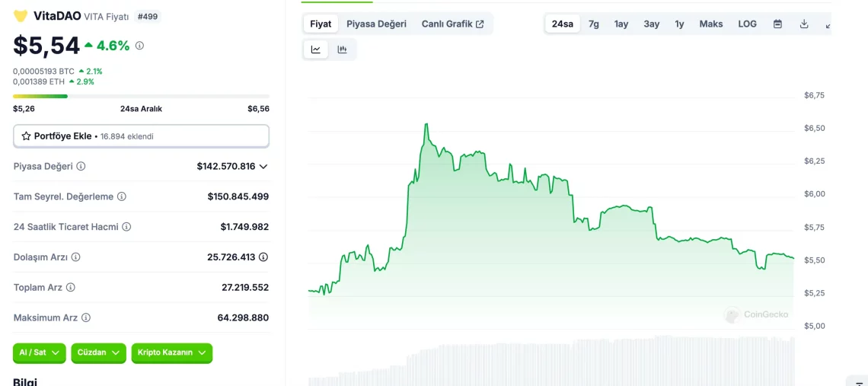
Task: Select the 1y time range
Action: tap(679, 24)
